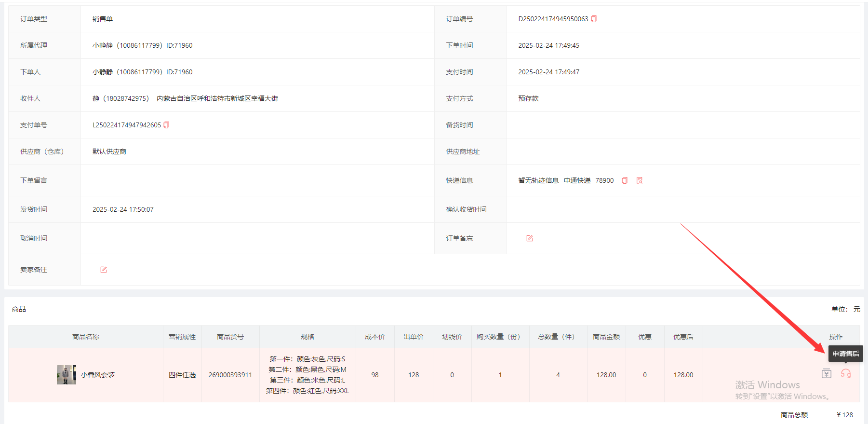Select payment number L250224174947942605 text
The width and height of the screenshot is (868, 424).
[127, 125]
